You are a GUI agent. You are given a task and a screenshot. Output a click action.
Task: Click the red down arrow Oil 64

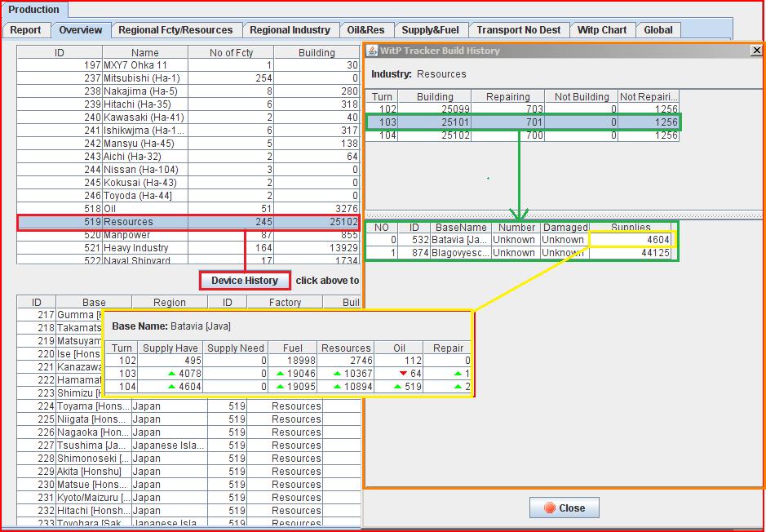tap(403, 373)
